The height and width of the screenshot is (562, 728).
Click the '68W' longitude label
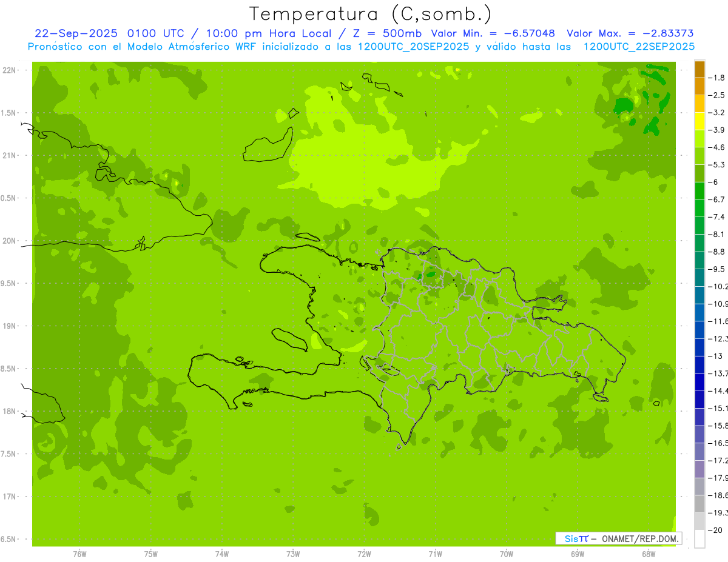(649, 554)
